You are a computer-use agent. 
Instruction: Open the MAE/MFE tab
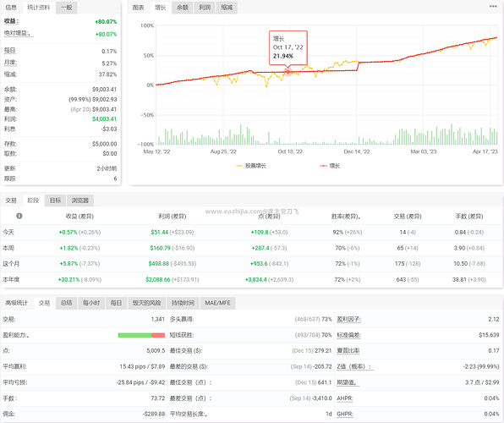(x=217, y=303)
